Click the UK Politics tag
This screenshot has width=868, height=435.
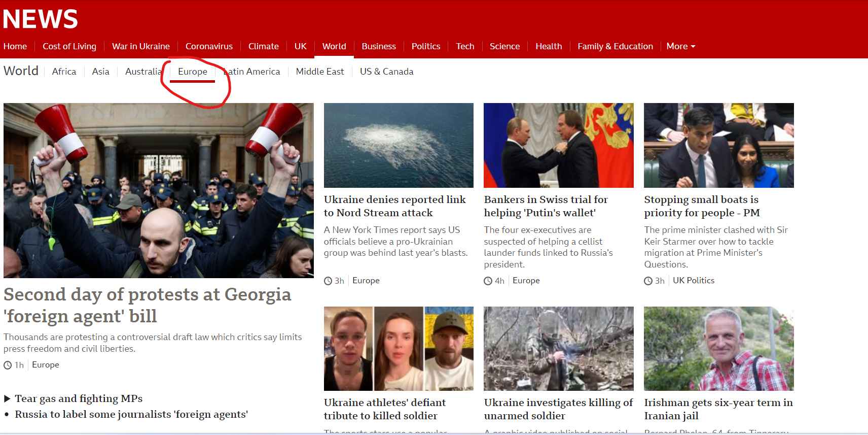[694, 280]
